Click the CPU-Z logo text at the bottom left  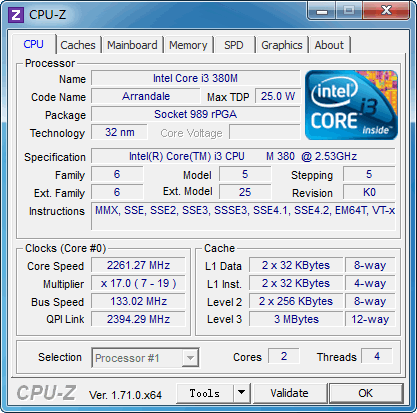[x=46, y=393]
